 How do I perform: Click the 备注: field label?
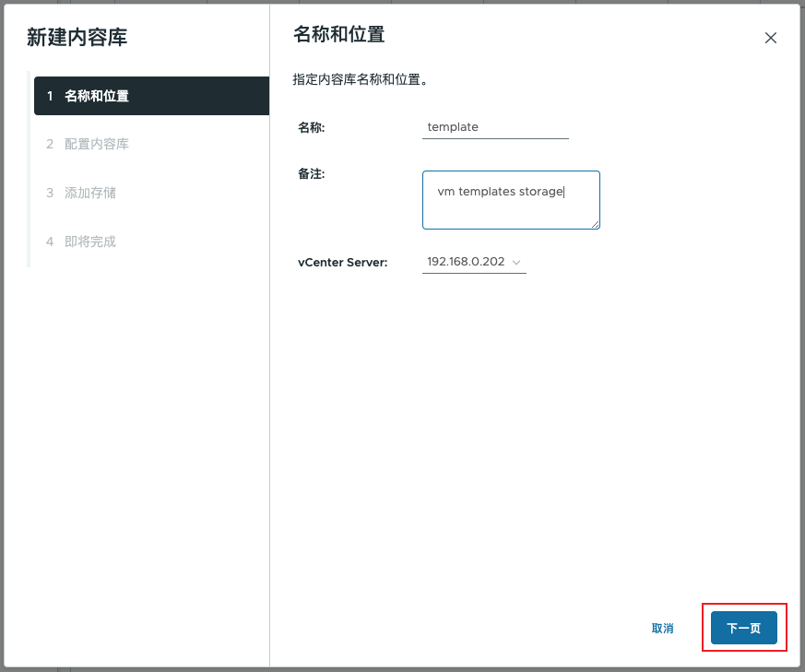click(311, 174)
